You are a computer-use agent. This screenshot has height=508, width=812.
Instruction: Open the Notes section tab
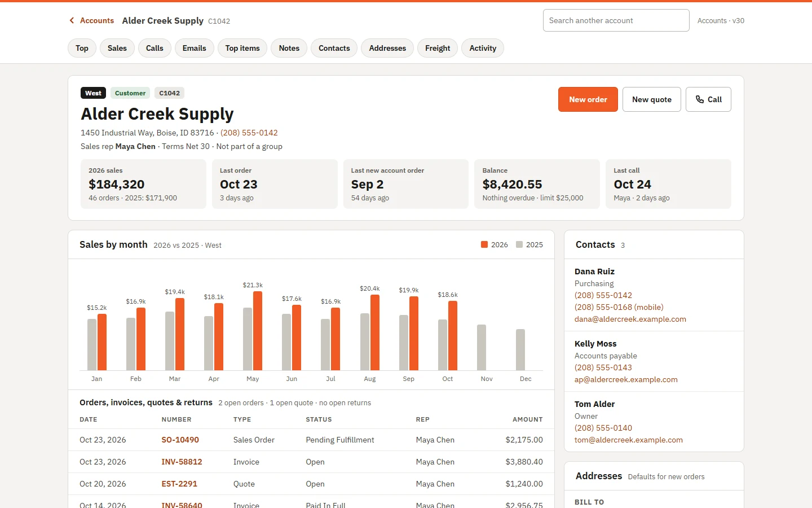click(289, 48)
